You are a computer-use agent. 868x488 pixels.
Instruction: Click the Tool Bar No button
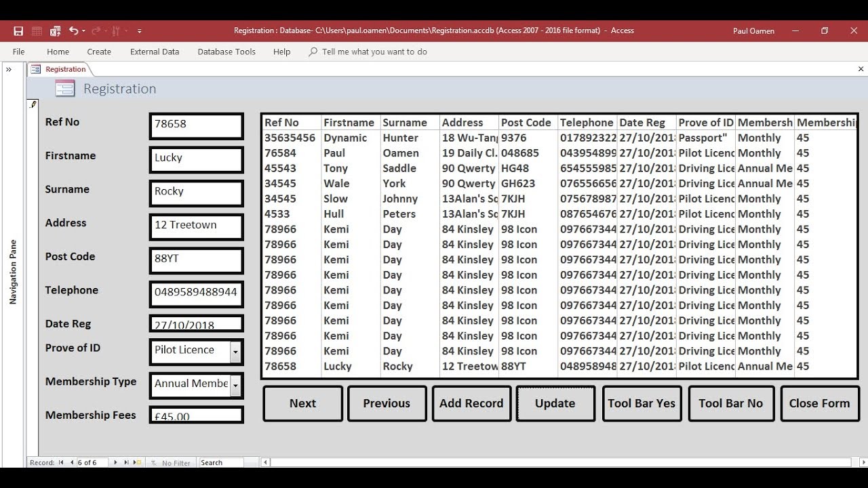tap(731, 403)
